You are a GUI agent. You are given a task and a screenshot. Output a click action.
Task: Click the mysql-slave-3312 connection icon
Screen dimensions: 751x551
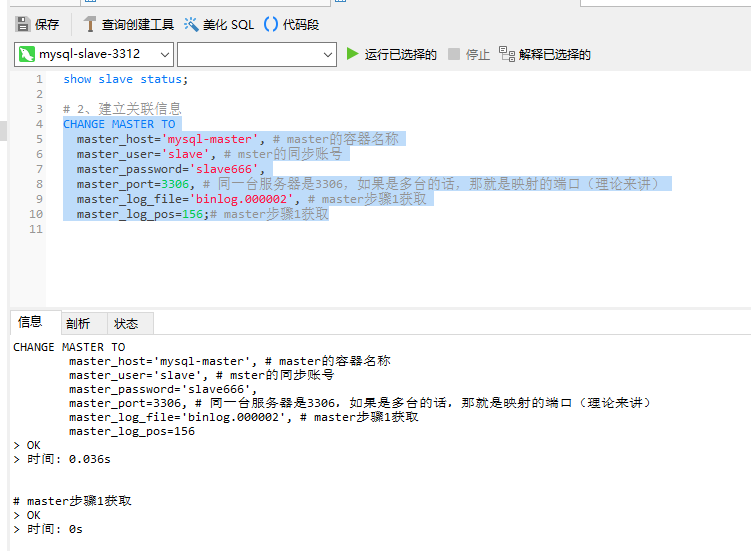(27, 54)
